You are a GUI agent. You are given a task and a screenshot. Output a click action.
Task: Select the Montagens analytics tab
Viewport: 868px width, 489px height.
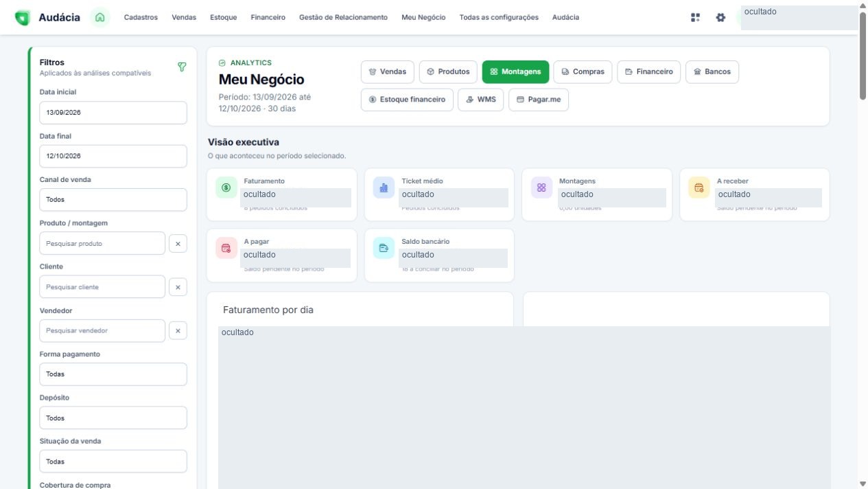point(515,71)
